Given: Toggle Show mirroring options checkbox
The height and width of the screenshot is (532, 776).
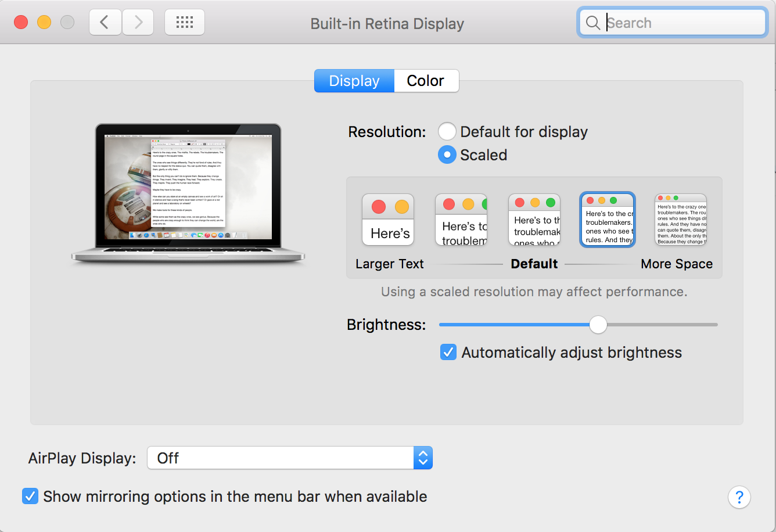Looking at the screenshot, I should [x=30, y=497].
